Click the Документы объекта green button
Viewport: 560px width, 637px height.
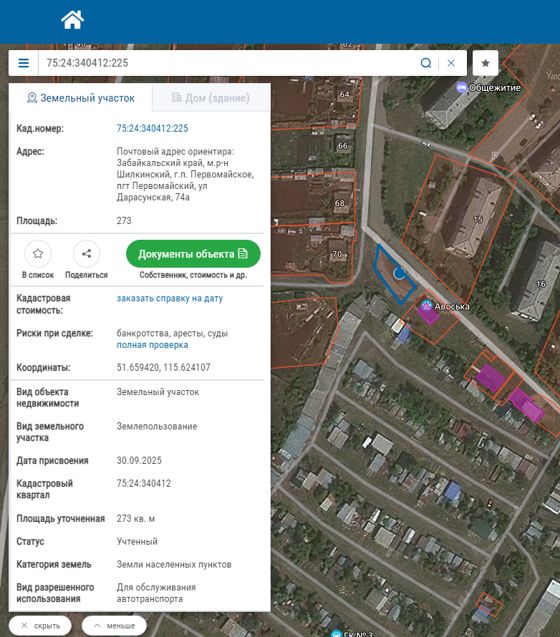click(193, 254)
